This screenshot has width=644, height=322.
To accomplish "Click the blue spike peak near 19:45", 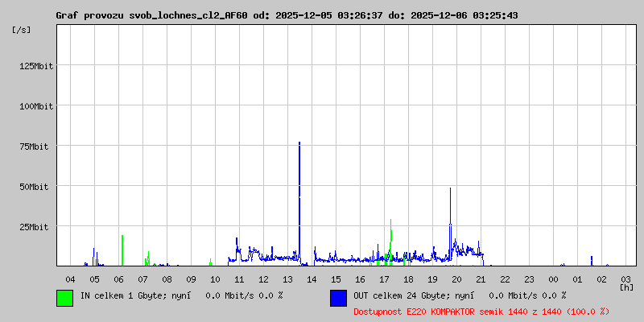I will (450, 190).
